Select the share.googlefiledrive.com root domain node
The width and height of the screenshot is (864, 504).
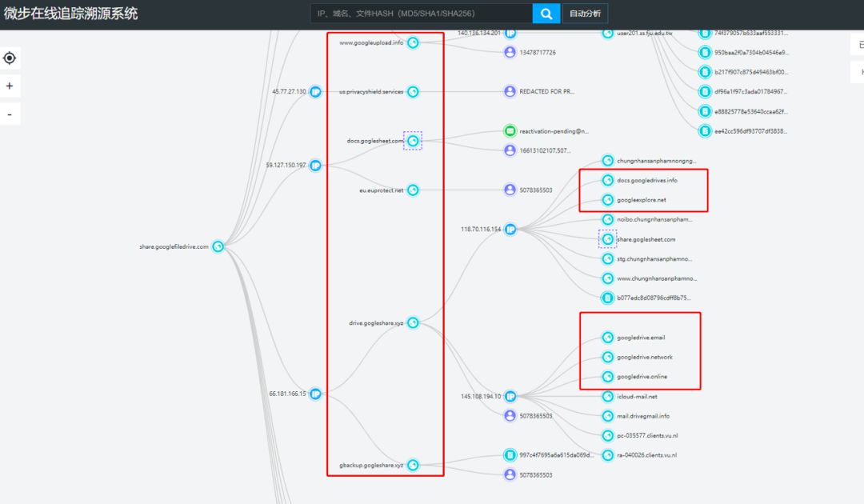[x=218, y=246]
